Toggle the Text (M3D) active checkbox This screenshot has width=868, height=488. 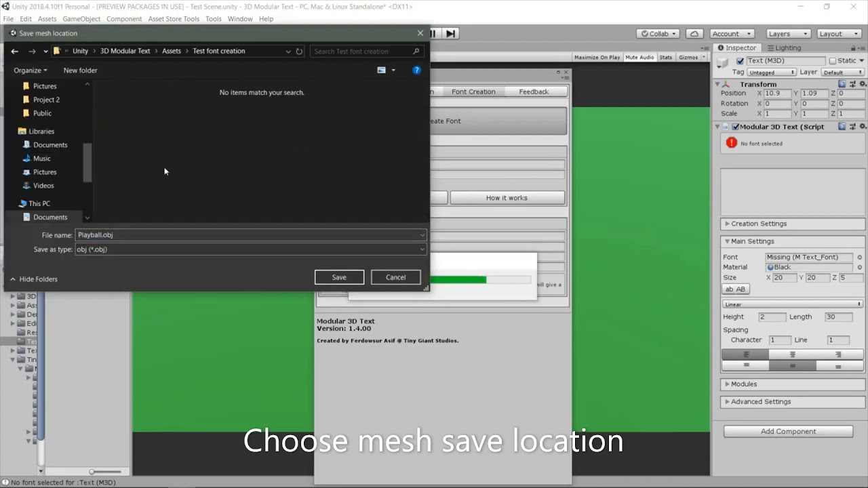740,61
